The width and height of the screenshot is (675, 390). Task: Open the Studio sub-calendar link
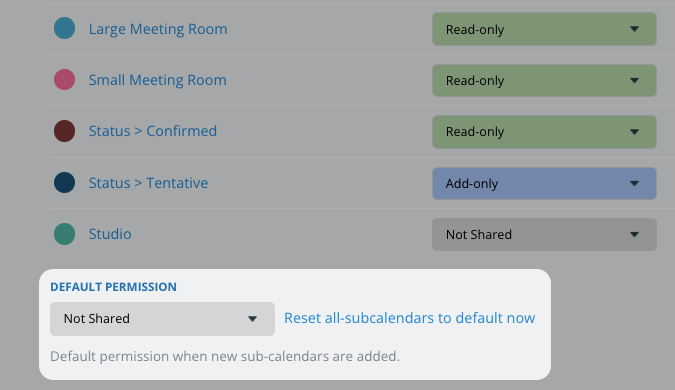[x=110, y=234]
